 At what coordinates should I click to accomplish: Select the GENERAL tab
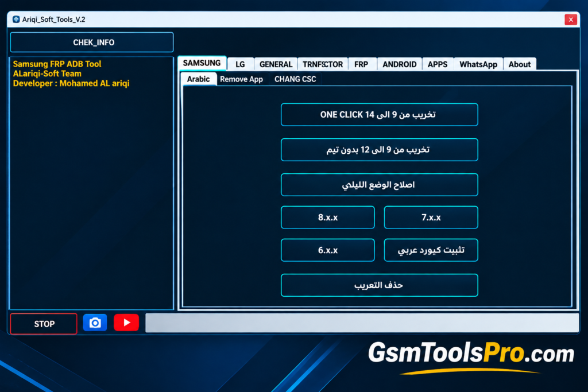point(276,64)
